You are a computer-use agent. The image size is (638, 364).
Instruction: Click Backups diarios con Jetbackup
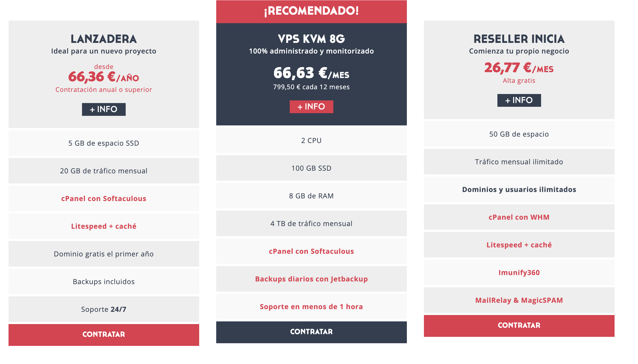point(311,279)
